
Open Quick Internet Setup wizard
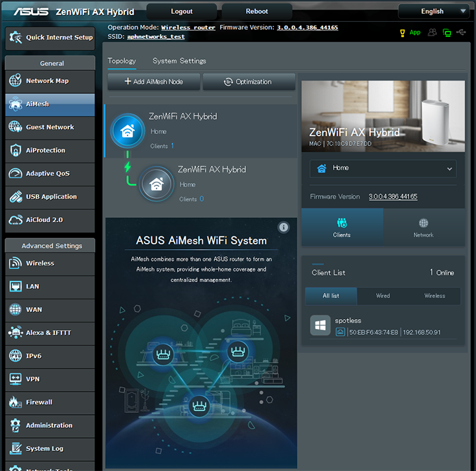point(50,38)
